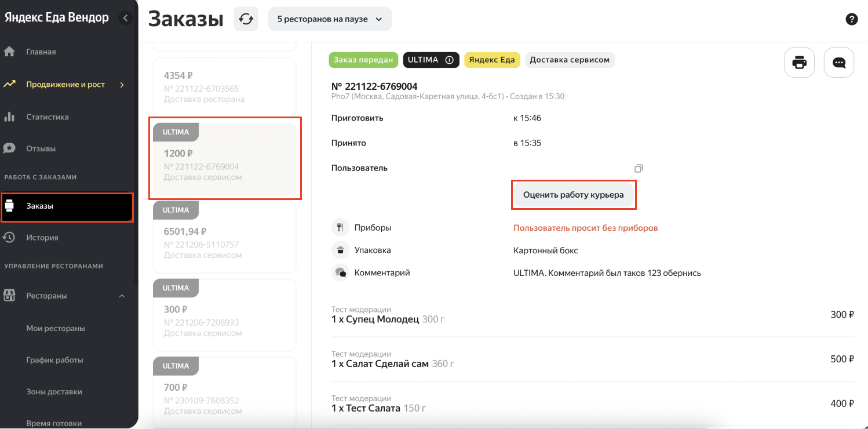Viewport: 868px width, 429px height.
Task: Open the chat support icon
Action: 838,63
